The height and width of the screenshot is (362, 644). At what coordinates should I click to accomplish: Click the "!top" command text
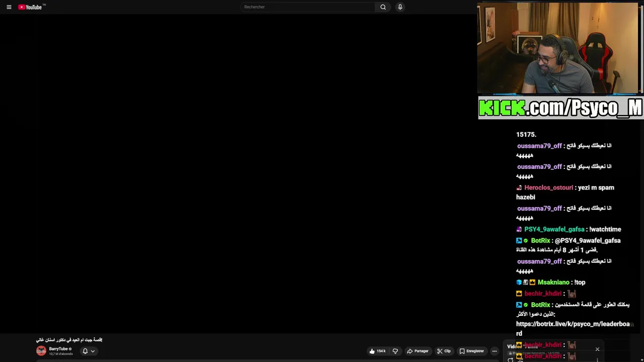[x=580, y=283]
